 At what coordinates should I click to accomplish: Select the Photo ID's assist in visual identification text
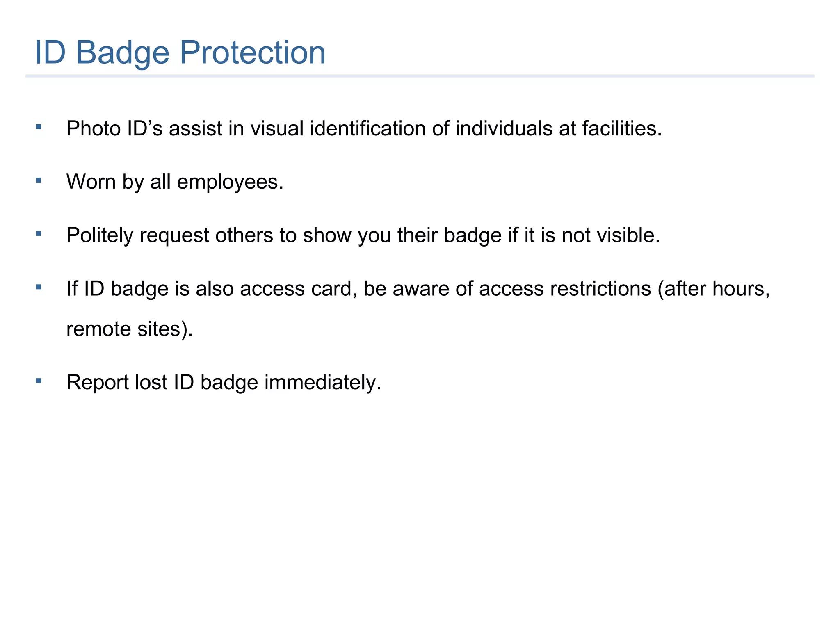(x=364, y=128)
